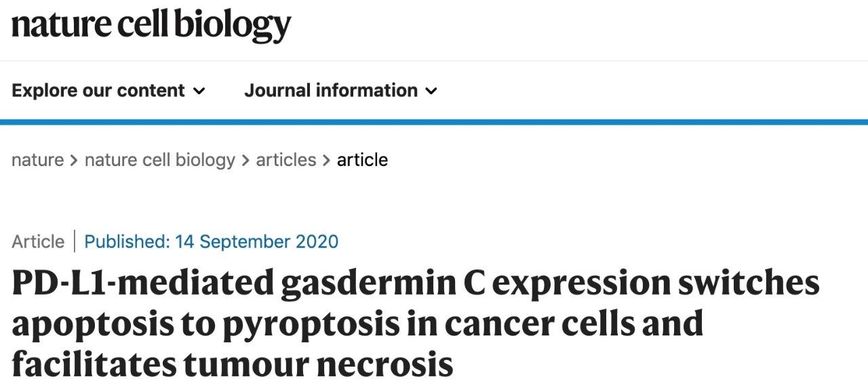
Task: Click the title line ending in tumour necrosis
Action: tap(233, 364)
